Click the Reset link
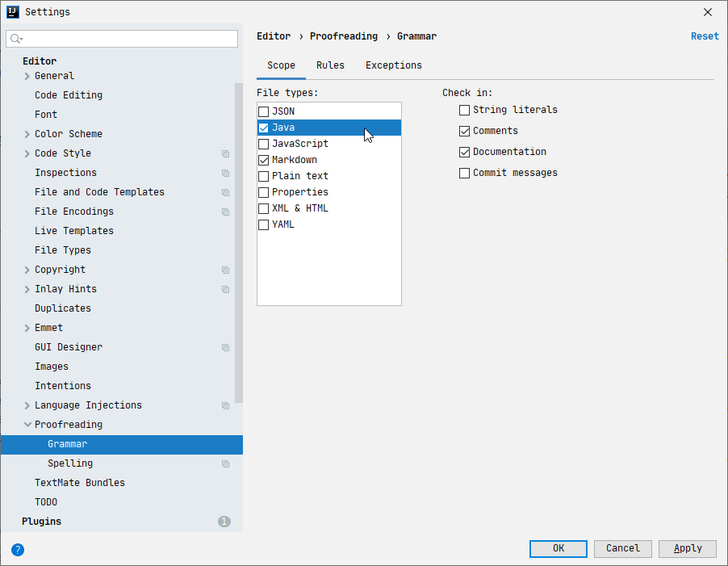The image size is (728, 566). 705,36
